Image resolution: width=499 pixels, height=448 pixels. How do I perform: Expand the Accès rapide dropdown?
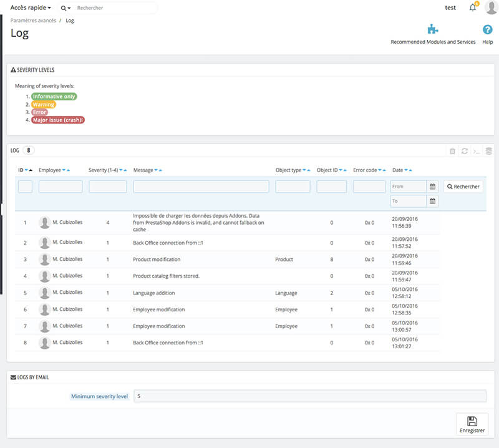click(31, 8)
